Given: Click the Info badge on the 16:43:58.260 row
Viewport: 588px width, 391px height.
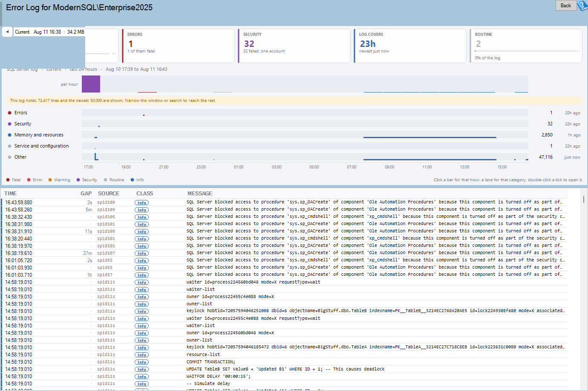Looking at the screenshot, I should 142,210.
